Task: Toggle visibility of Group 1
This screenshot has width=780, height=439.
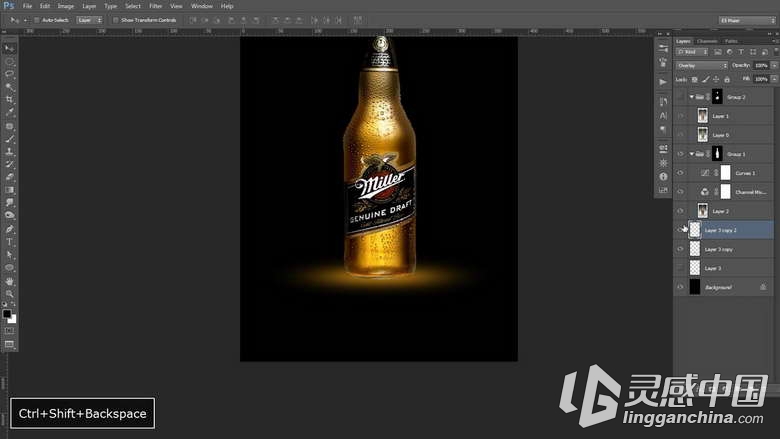Action: tap(680, 154)
